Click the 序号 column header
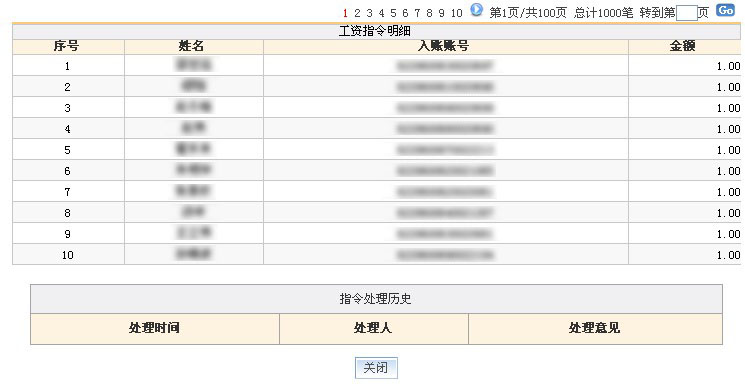This screenshot has width=745, height=386. (x=68, y=47)
